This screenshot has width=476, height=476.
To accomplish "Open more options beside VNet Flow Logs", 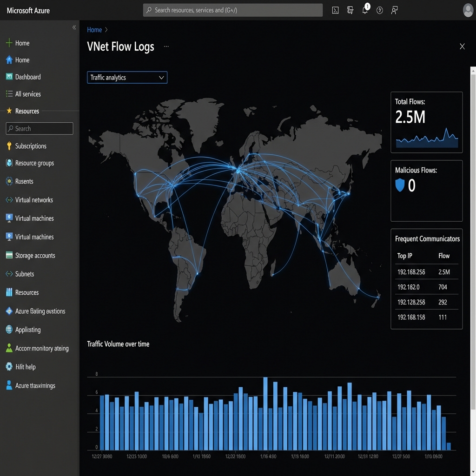I will coord(166,46).
